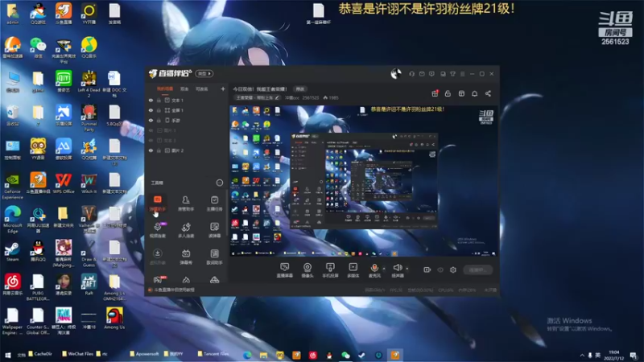The width and height of the screenshot is (644, 362).
Task: Click the download-style tool in toolbox third row
Action: click(x=157, y=257)
